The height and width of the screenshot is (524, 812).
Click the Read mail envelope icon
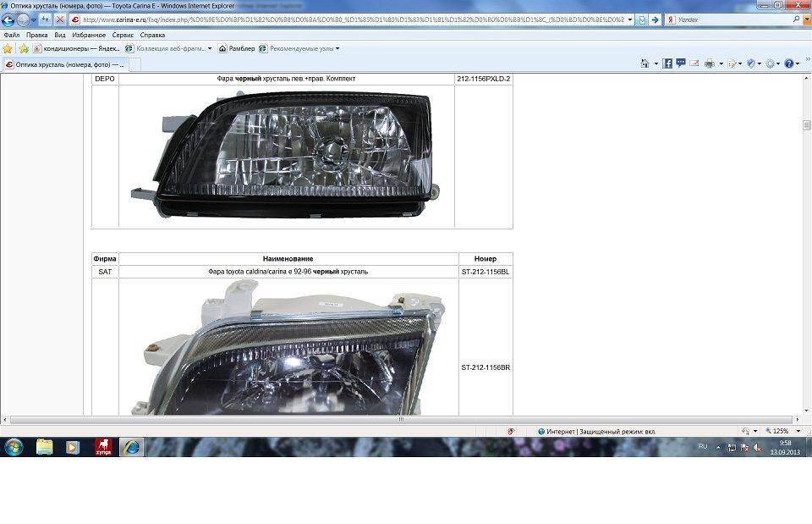(694, 63)
